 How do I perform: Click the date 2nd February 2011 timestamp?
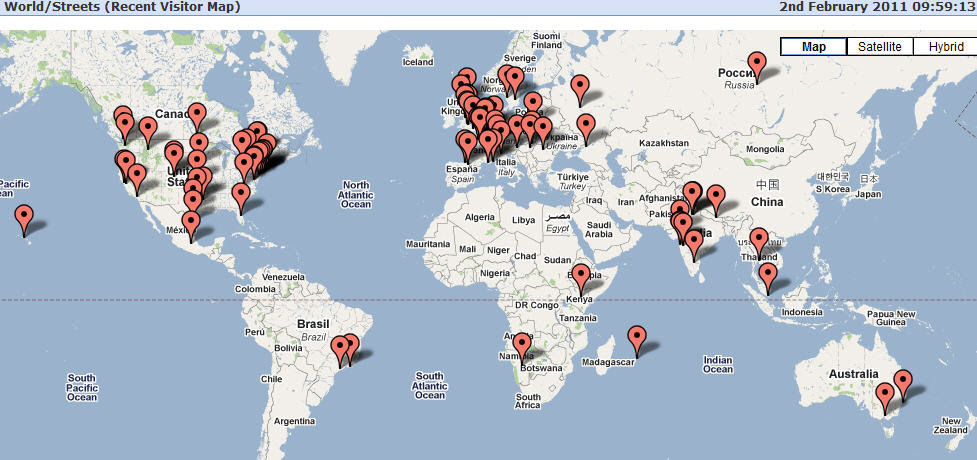(878, 7)
